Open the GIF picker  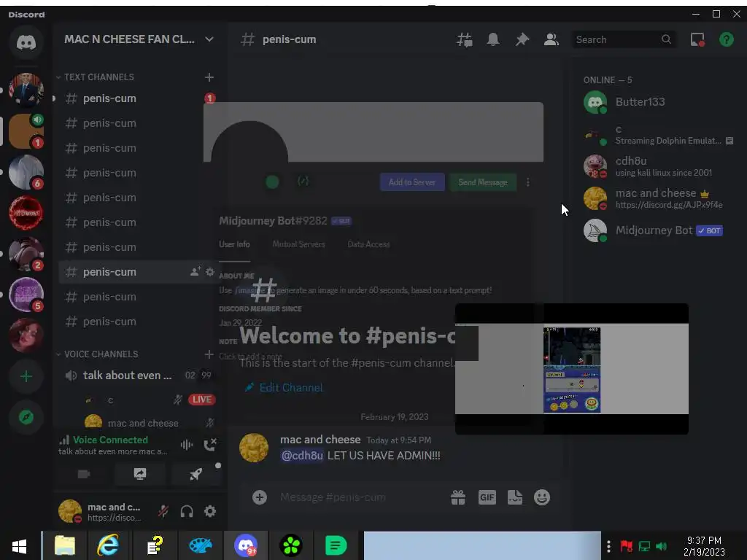[487, 497]
